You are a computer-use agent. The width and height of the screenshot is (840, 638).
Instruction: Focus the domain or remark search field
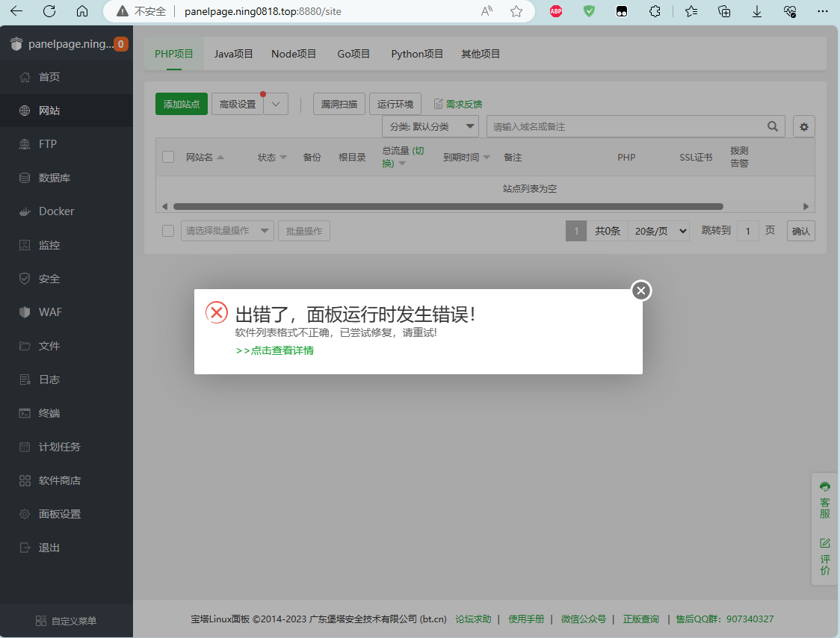tap(636, 126)
